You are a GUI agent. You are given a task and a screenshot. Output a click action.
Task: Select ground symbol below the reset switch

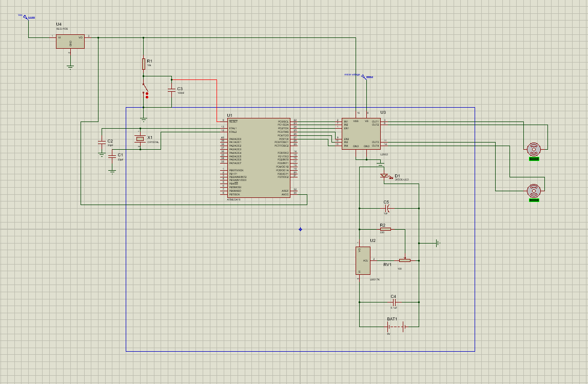point(143,120)
